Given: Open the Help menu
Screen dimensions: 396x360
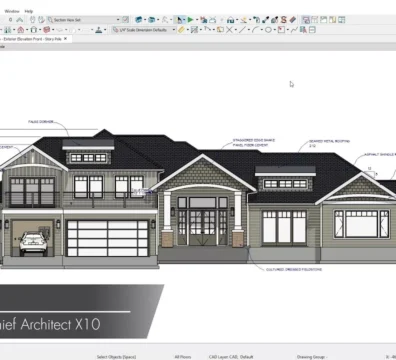Looking at the screenshot, I should pos(29,11).
